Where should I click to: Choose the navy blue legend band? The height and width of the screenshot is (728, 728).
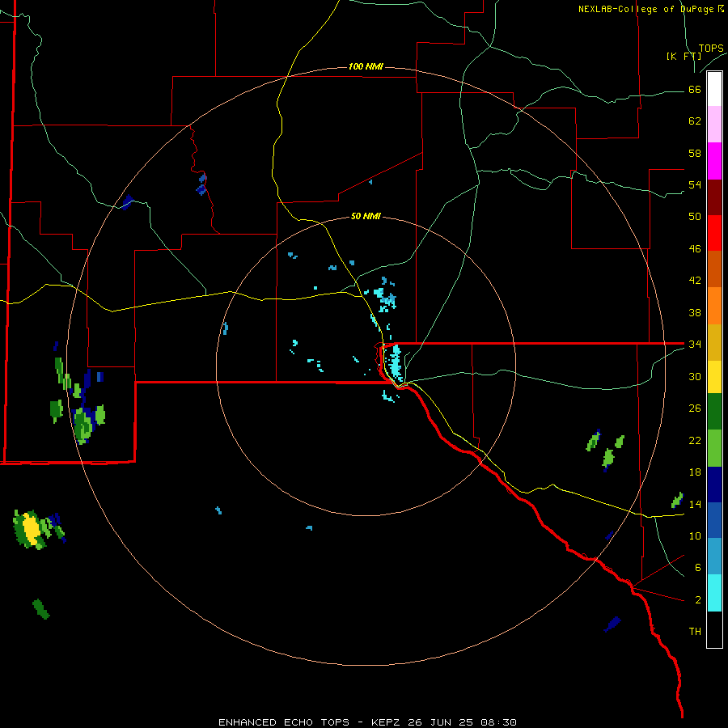[x=714, y=485]
